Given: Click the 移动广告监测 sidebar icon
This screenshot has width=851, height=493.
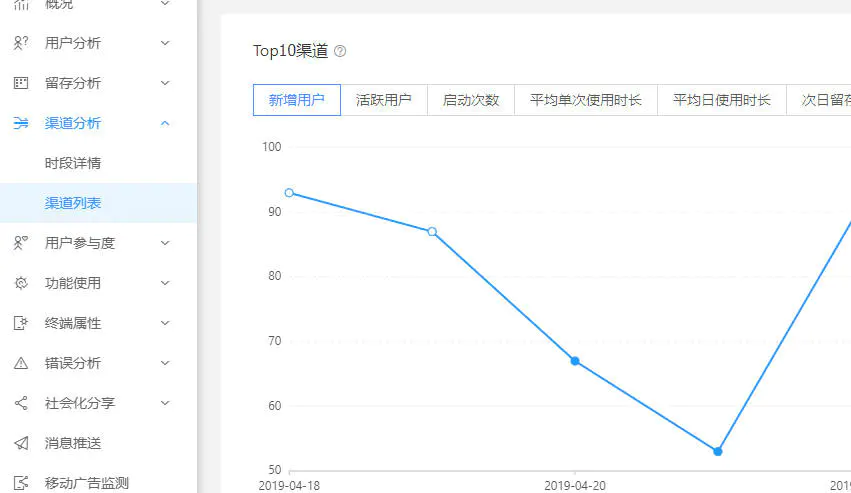Looking at the screenshot, I should pos(21,483).
